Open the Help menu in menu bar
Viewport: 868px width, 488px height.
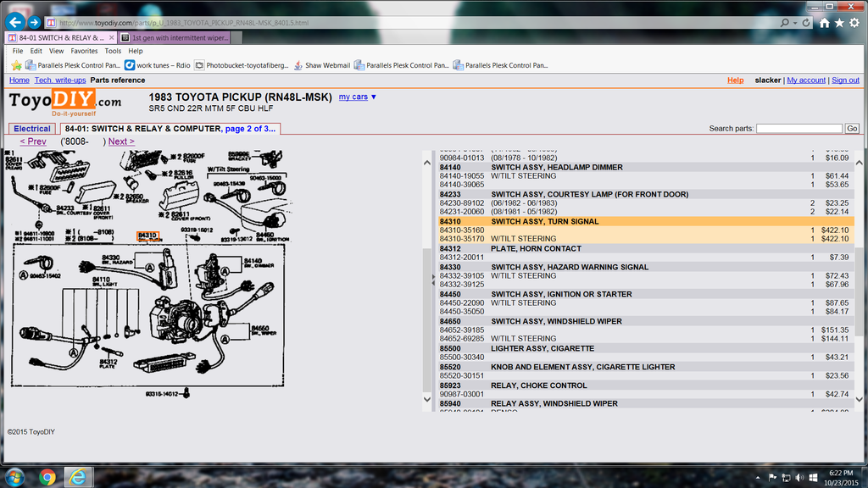point(136,51)
